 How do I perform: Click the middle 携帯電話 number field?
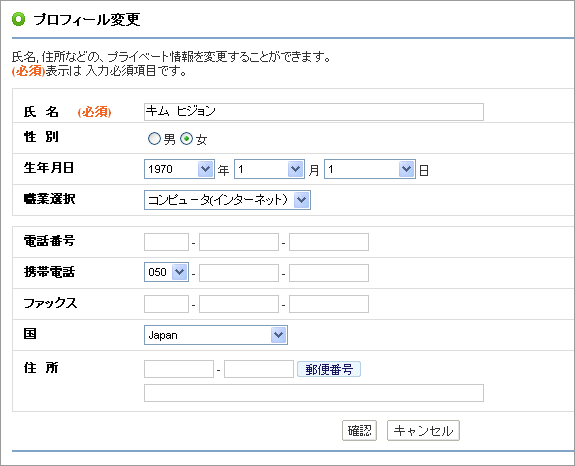239,273
